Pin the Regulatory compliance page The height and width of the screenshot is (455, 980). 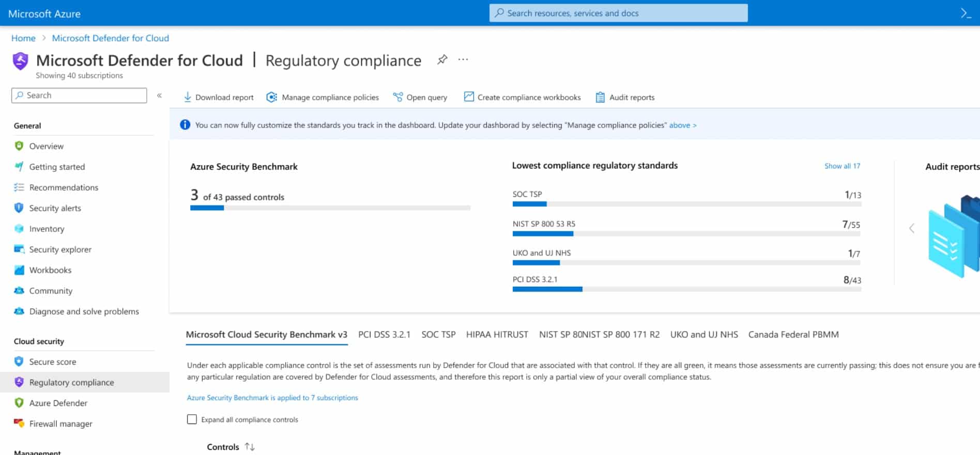coord(442,60)
